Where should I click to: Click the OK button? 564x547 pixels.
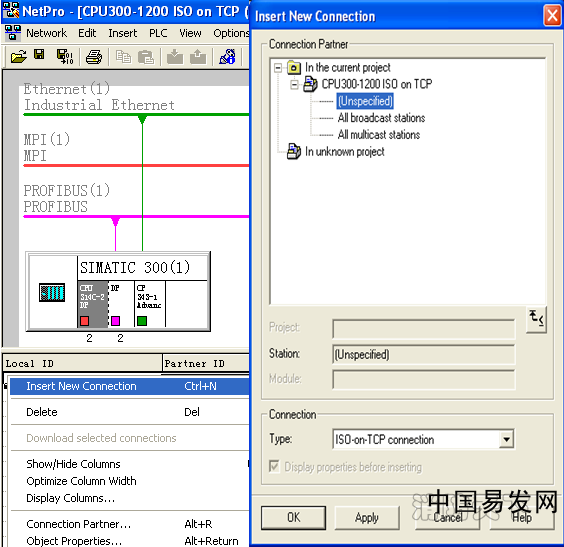tap(293, 518)
